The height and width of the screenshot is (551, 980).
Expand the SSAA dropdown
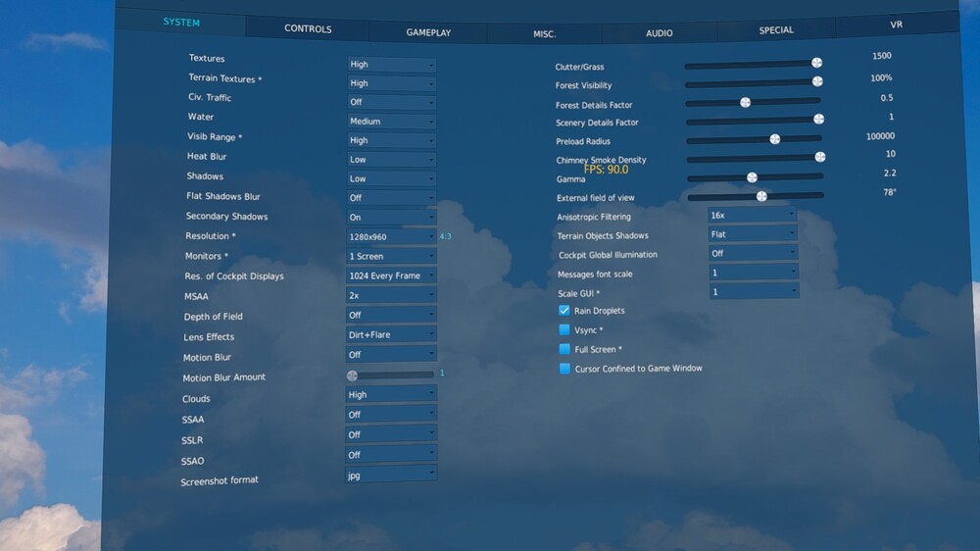point(391,415)
